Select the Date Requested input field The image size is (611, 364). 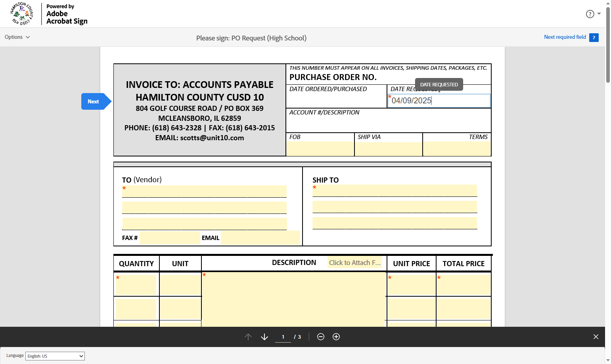pos(439,101)
